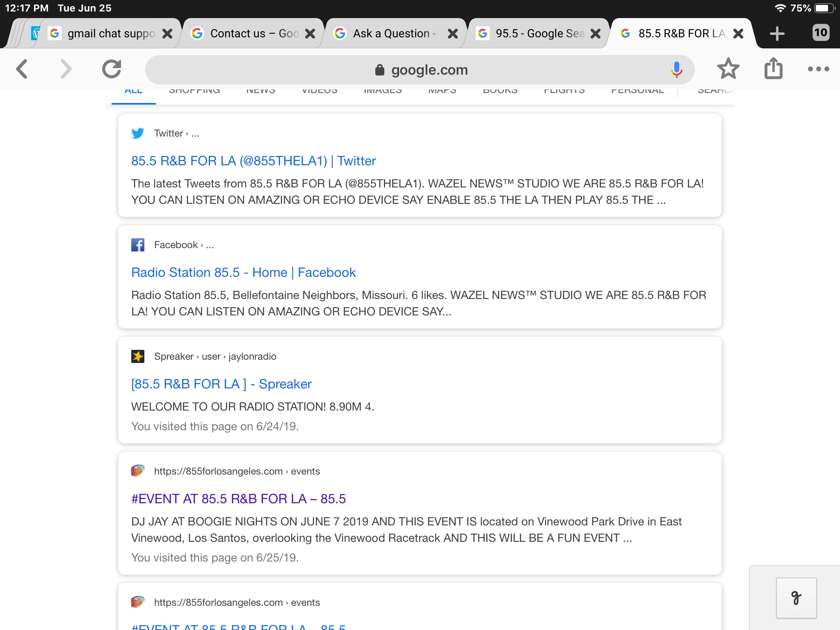Go forward with the browser forward arrow

[x=66, y=69]
